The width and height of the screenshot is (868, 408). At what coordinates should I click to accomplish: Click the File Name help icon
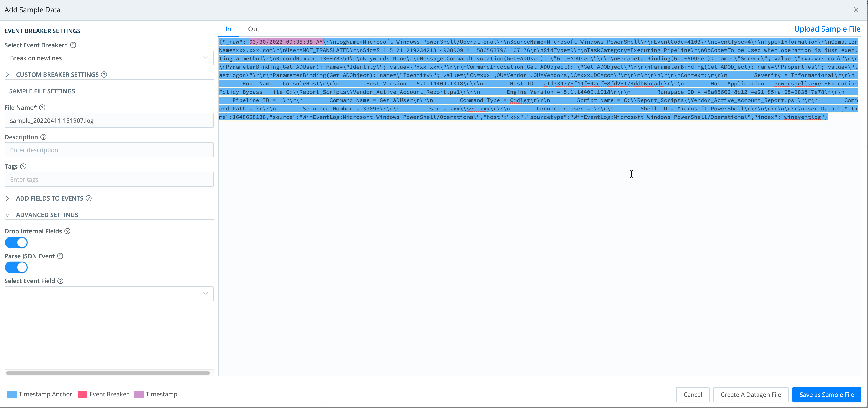(x=42, y=107)
